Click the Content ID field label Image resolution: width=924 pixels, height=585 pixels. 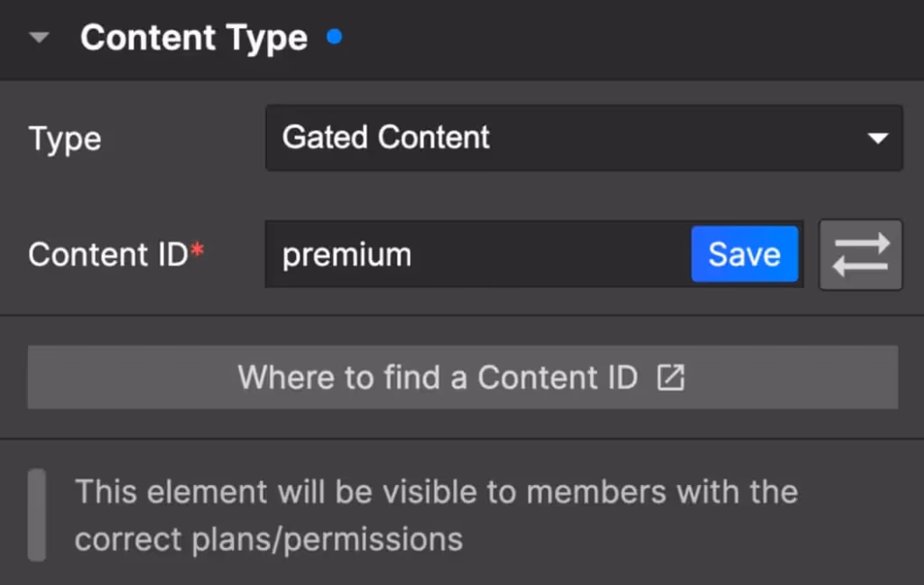click(107, 255)
